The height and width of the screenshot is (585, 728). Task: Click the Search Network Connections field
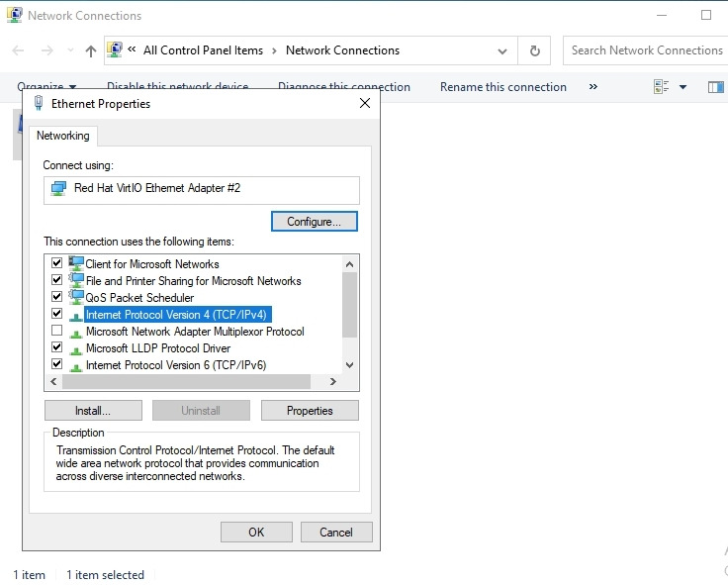[x=646, y=50]
